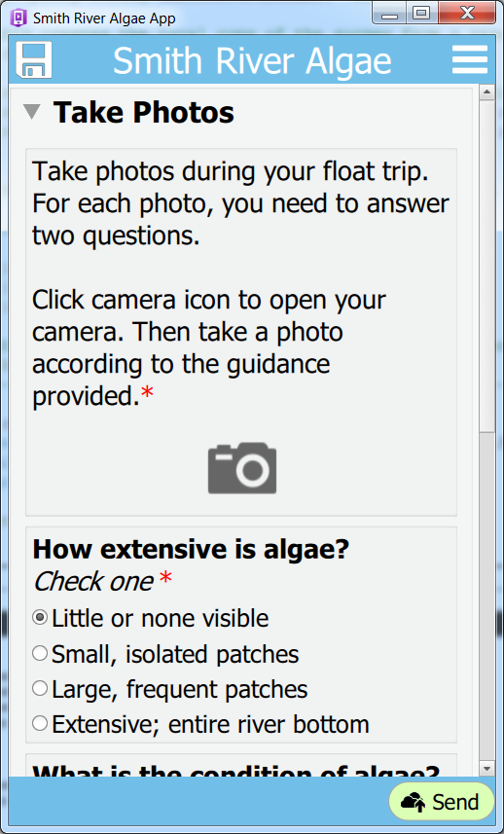Minimize the Smith River Algae App window
This screenshot has height=834, width=504.
390,14
